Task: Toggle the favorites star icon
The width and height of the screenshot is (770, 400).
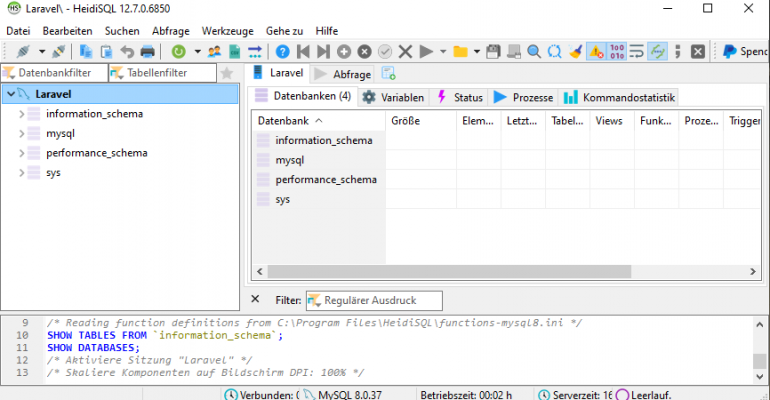Action: coord(227,74)
